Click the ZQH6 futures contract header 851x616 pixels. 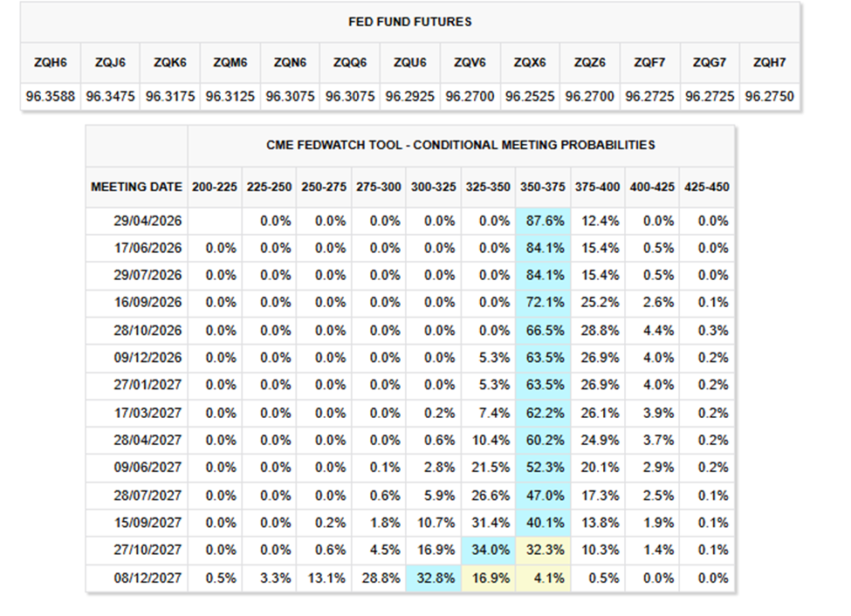[x=48, y=63]
